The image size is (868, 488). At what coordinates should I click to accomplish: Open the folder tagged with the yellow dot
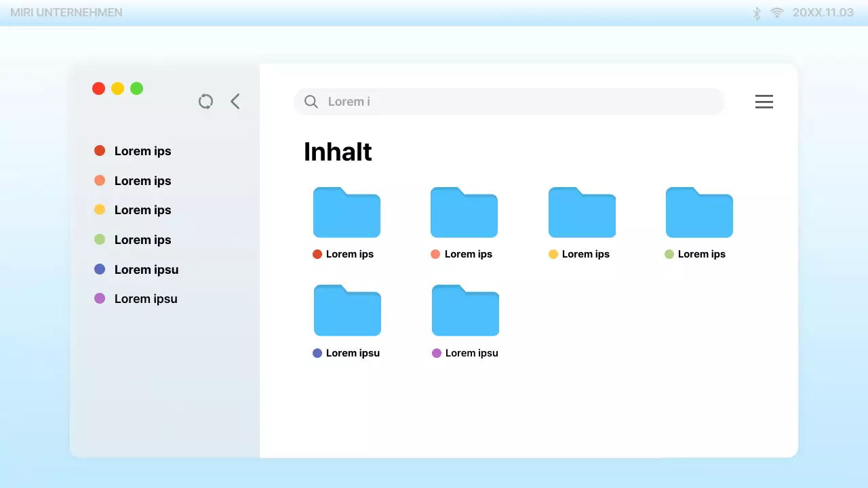[582, 212]
